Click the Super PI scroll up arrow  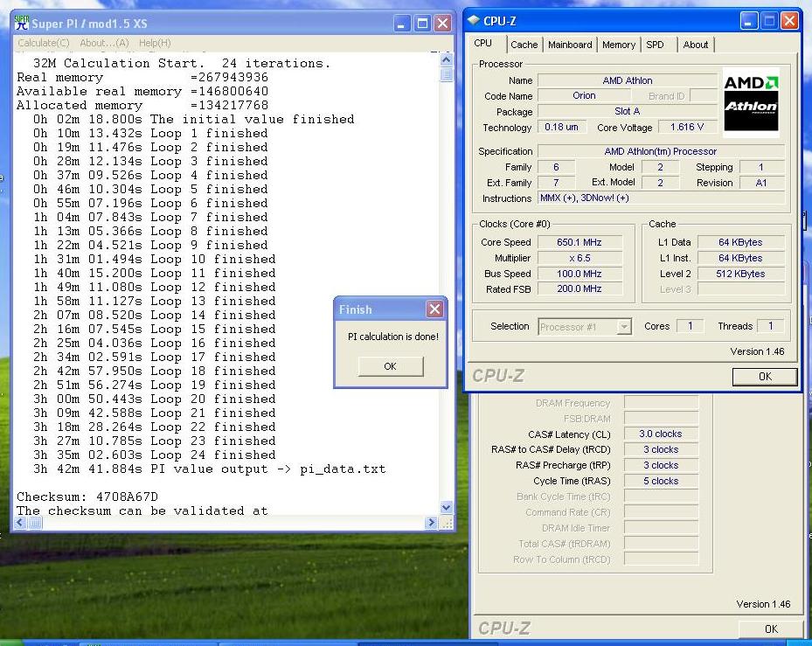click(447, 59)
